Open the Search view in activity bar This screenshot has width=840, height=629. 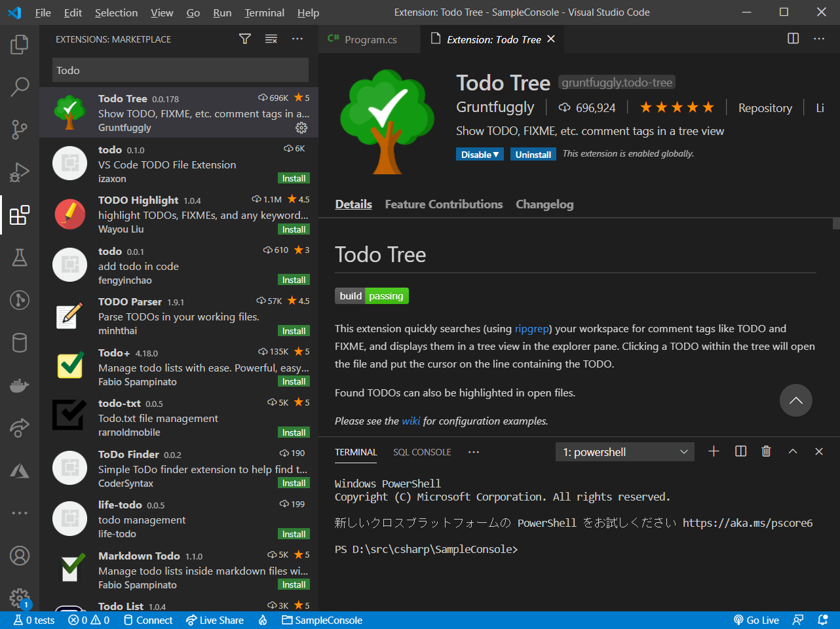coord(20,86)
